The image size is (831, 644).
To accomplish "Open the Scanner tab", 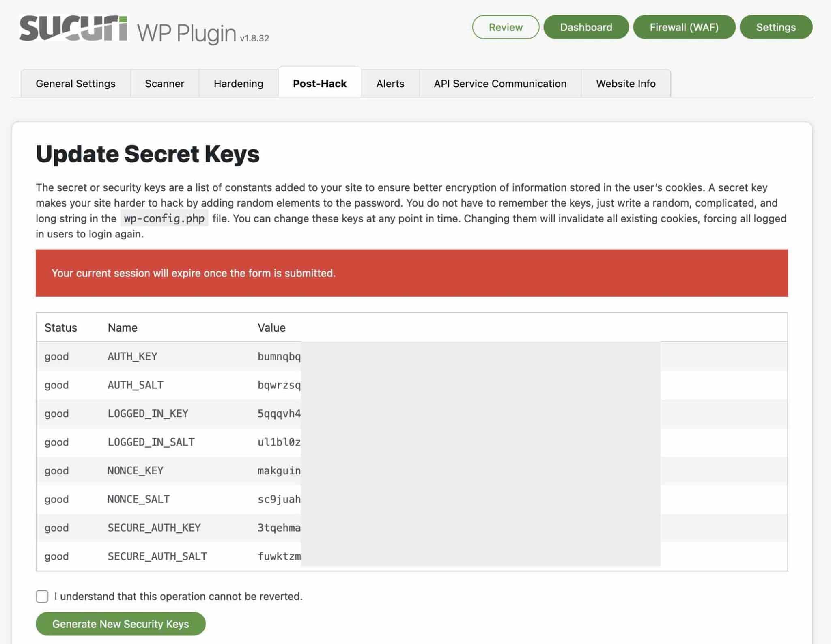I will 164,84.
